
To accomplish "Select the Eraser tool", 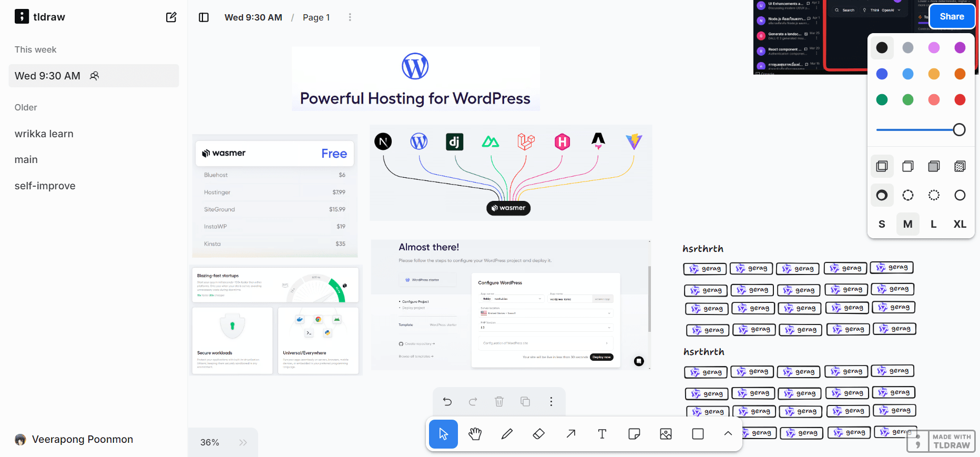I will click(539, 434).
